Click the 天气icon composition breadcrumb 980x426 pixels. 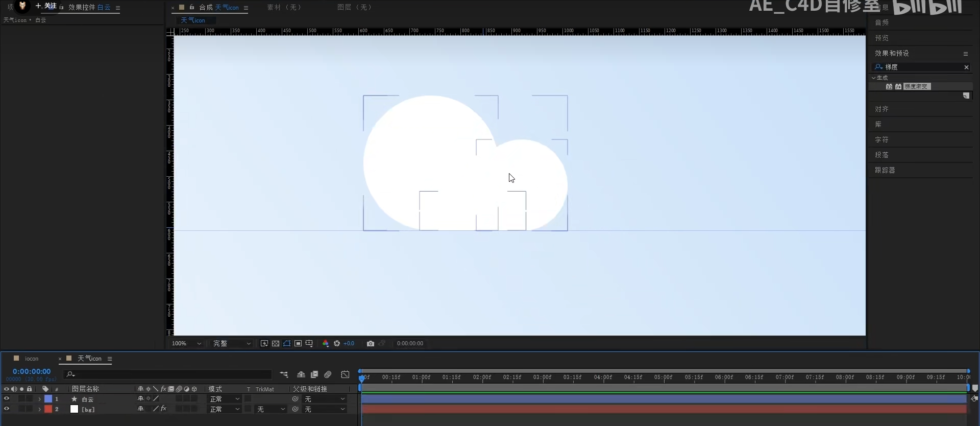pyautogui.click(x=193, y=20)
